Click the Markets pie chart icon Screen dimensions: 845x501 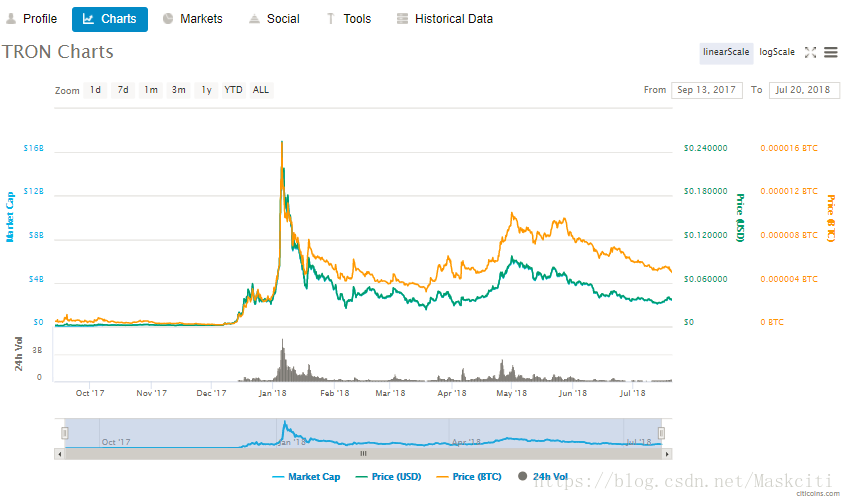(x=168, y=19)
